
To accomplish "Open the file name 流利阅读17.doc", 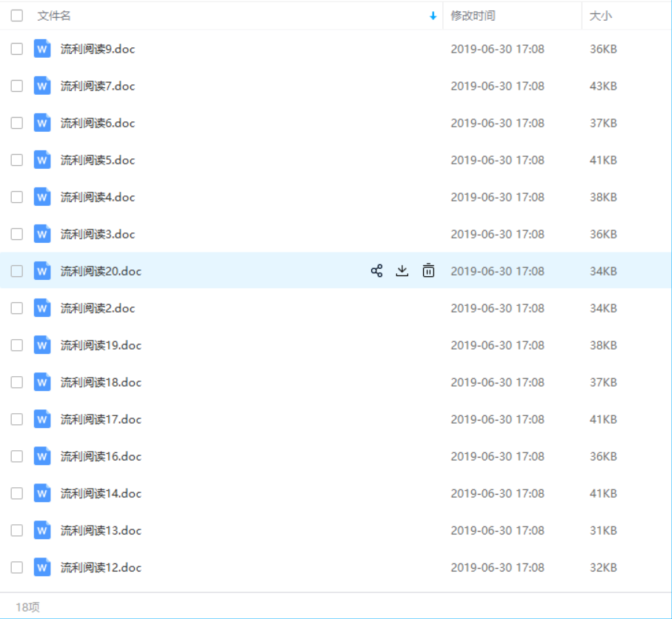I will point(101,419).
